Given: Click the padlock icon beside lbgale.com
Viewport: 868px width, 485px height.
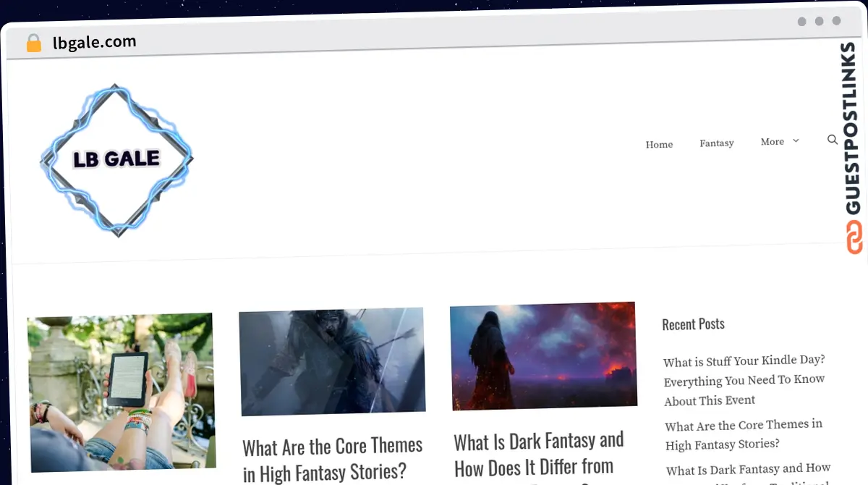Looking at the screenshot, I should (33, 42).
